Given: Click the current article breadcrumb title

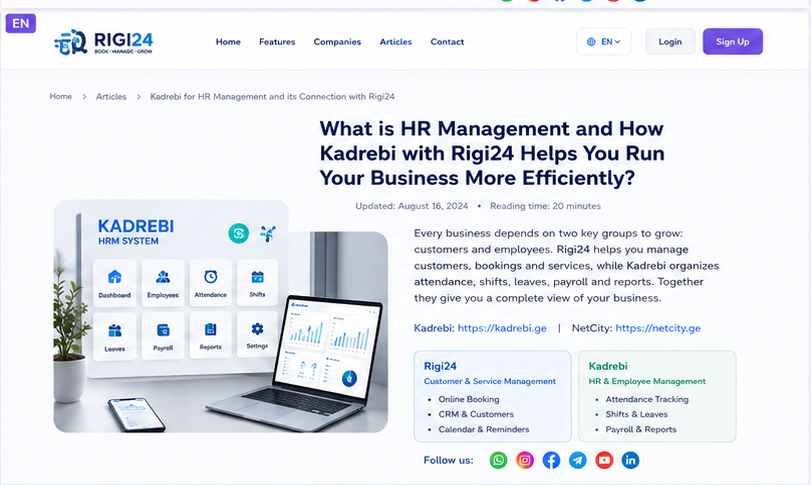Looking at the screenshot, I should pyautogui.click(x=273, y=96).
